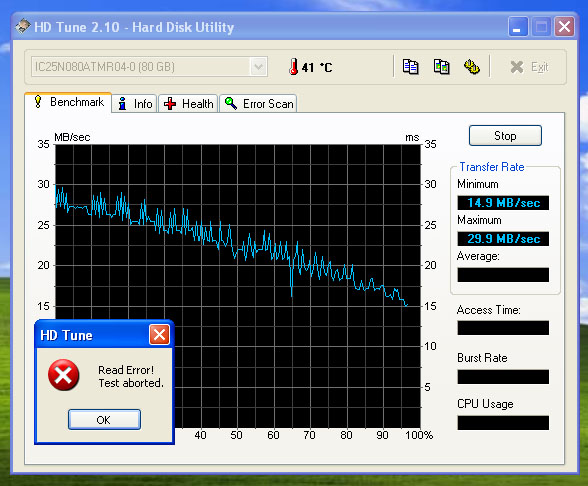Open the options gear icon
Image resolution: width=588 pixels, height=486 pixels.
(x=472, y=67)
